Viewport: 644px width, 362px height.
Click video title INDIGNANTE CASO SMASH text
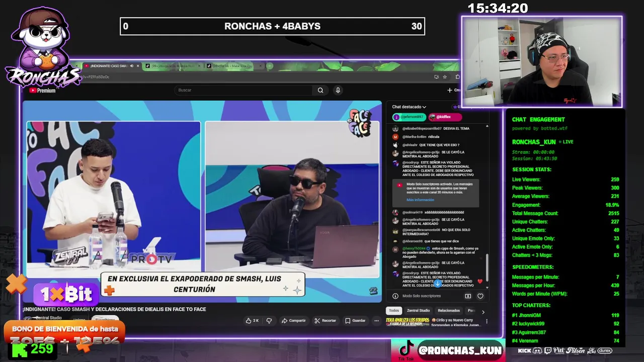114,309
